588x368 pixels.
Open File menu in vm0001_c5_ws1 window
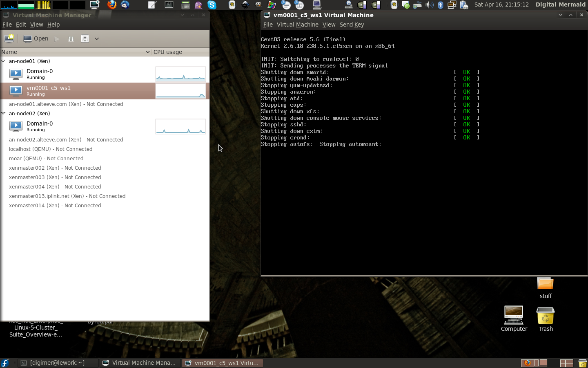(x=268, y=25)
